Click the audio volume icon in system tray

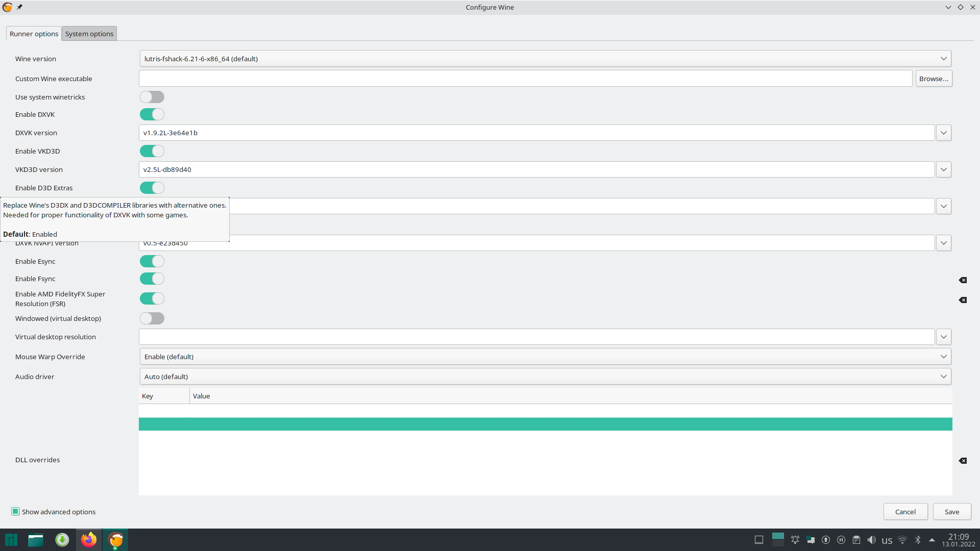coord(872,540)
